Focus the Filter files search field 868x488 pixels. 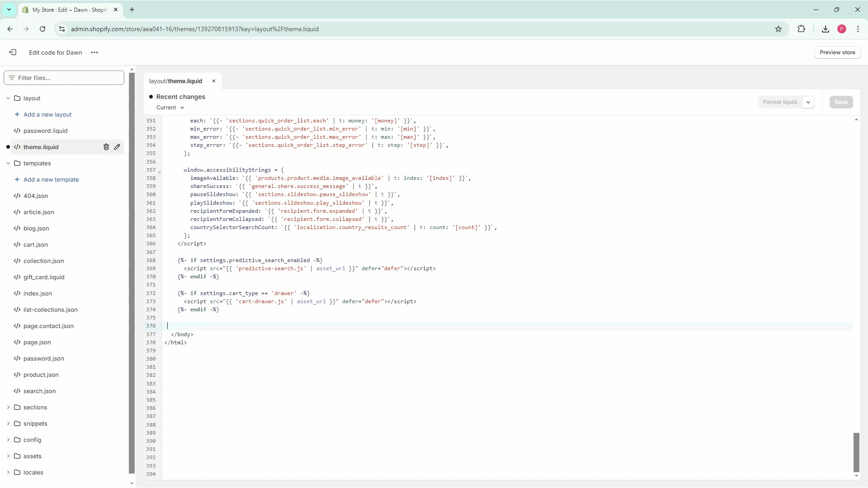click(x=64, y=78)
